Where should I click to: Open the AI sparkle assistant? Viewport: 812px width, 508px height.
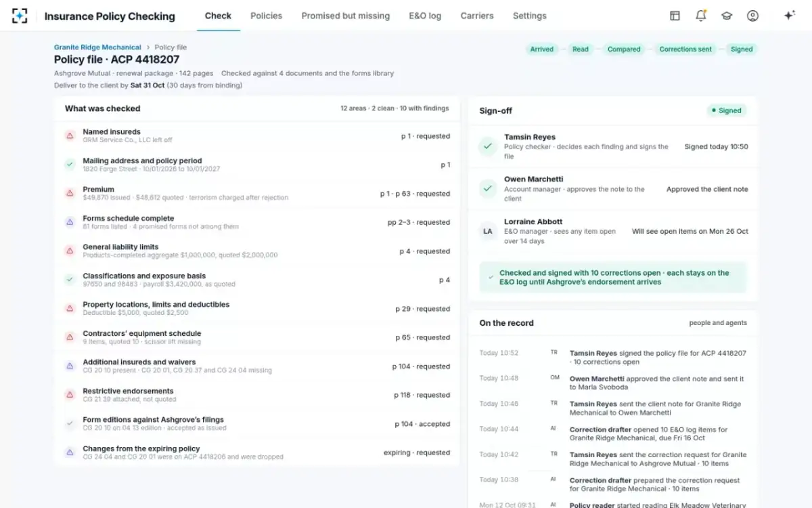click(789, 16)
